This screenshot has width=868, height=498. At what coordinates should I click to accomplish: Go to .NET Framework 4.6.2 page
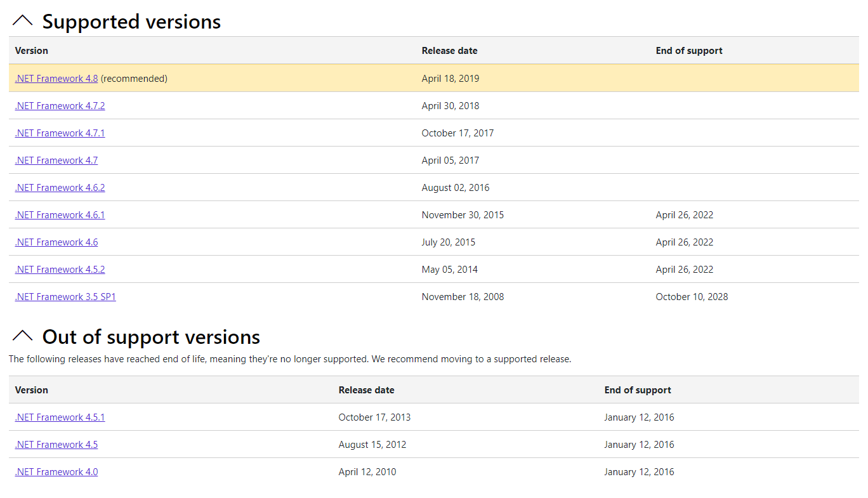pos(60,188)
